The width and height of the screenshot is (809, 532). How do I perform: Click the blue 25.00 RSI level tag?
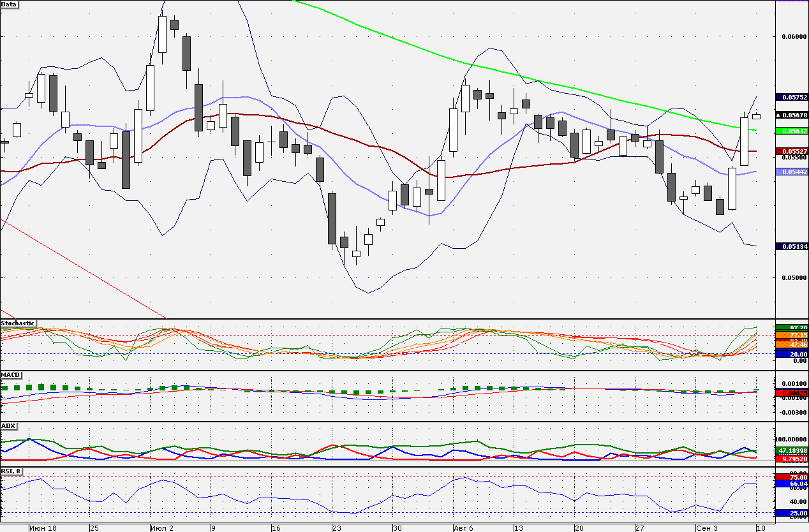(x=792, y=513)
